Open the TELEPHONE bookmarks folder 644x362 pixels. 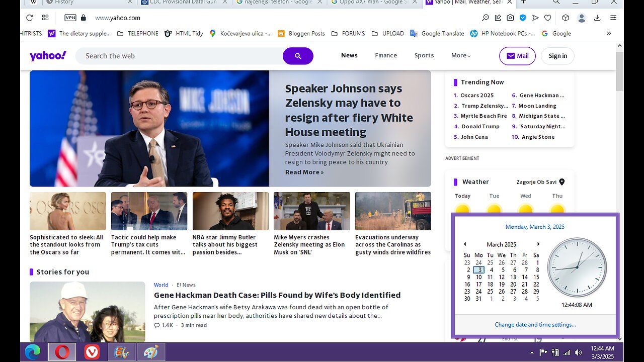click(137, 34)
